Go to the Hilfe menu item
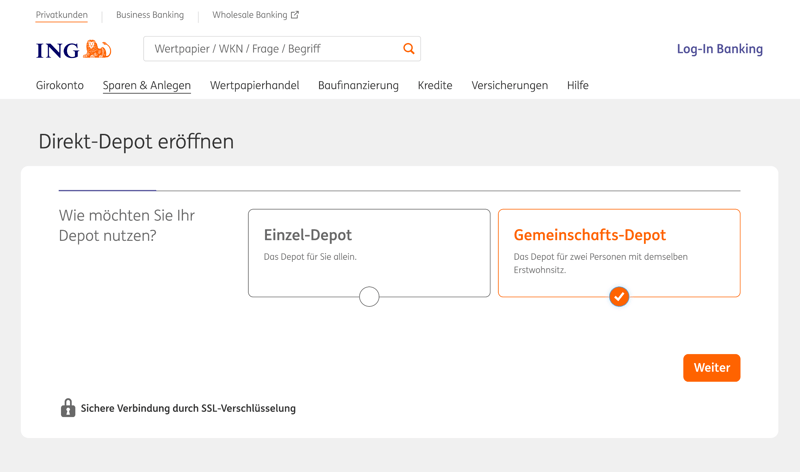 click(577, 86)
